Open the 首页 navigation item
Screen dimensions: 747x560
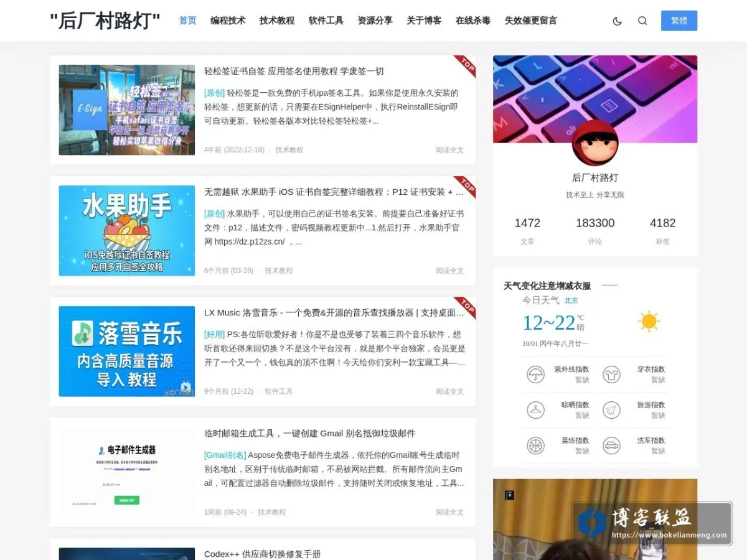[x=188, y=21]
